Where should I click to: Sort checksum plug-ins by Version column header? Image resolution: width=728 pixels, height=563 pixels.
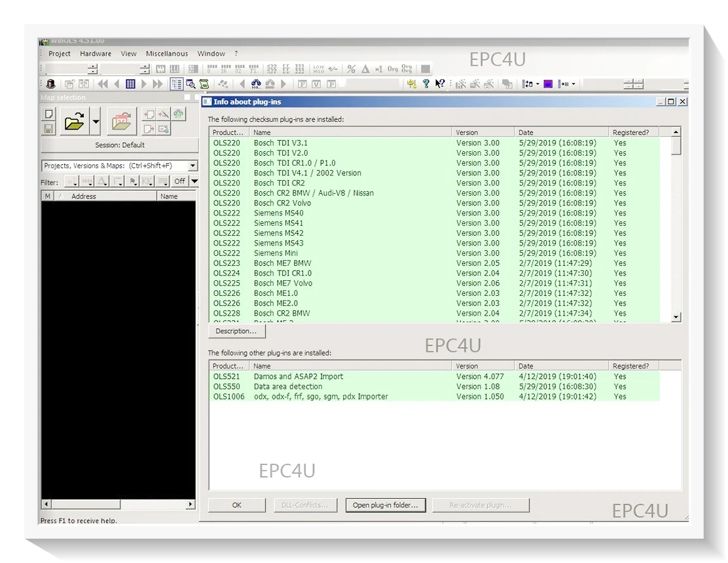(483, 132)
